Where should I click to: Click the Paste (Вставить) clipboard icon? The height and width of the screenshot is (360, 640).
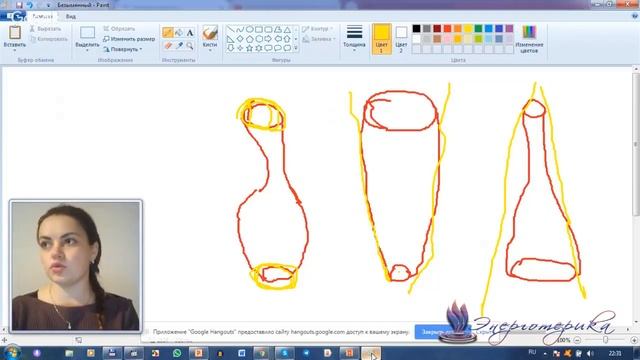[x=15, y=33]
